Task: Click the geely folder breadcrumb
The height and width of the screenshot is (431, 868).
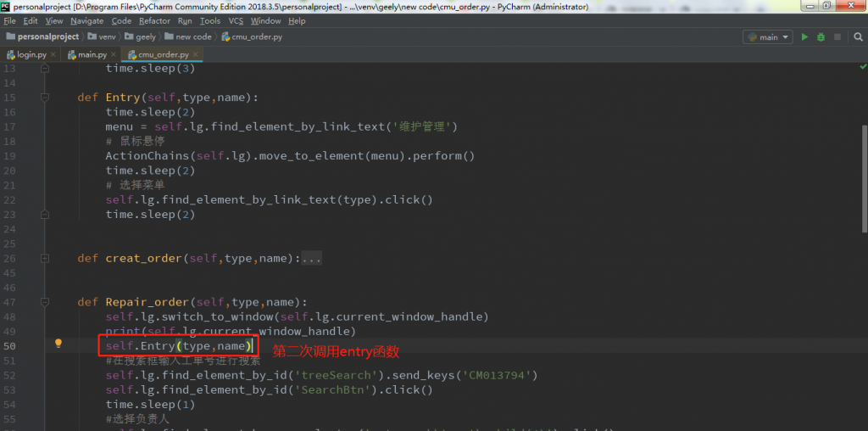Action: tap(146, 37)
